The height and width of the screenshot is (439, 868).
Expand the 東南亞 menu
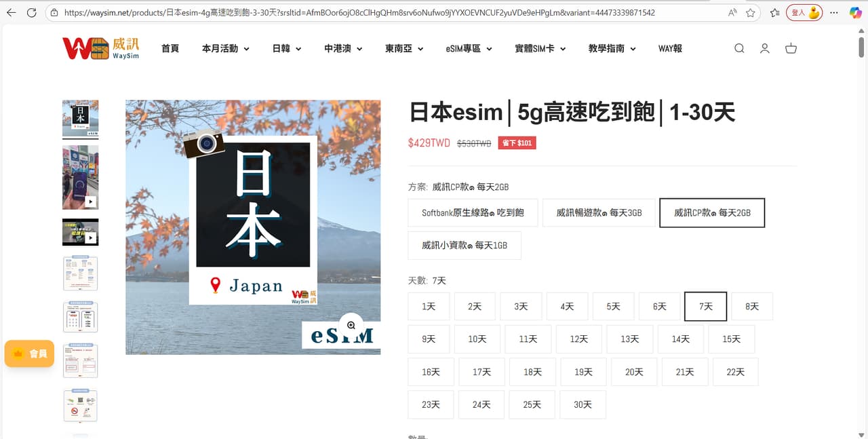coord(404,48)
